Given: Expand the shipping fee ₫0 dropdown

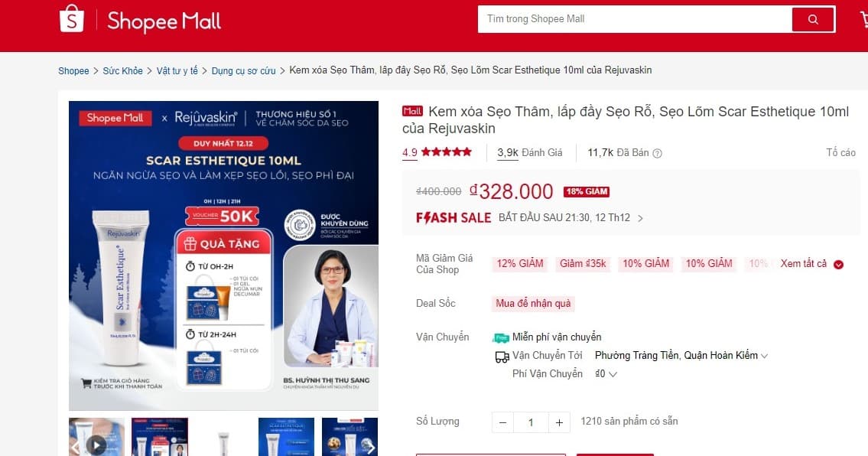Looking at the screenshot, I should pyautogui.click(x=606, y=374).
